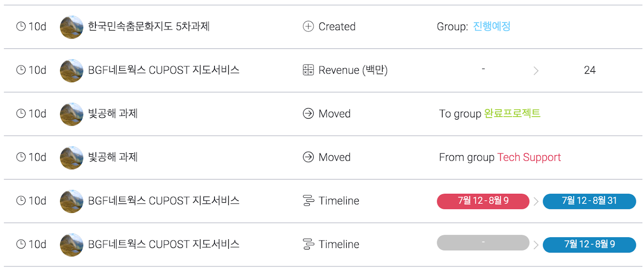Click the blue 7월 12 - 8월 9 timeline pill
The width and height of the screenshot is (644, 273).
coord(589,244)
